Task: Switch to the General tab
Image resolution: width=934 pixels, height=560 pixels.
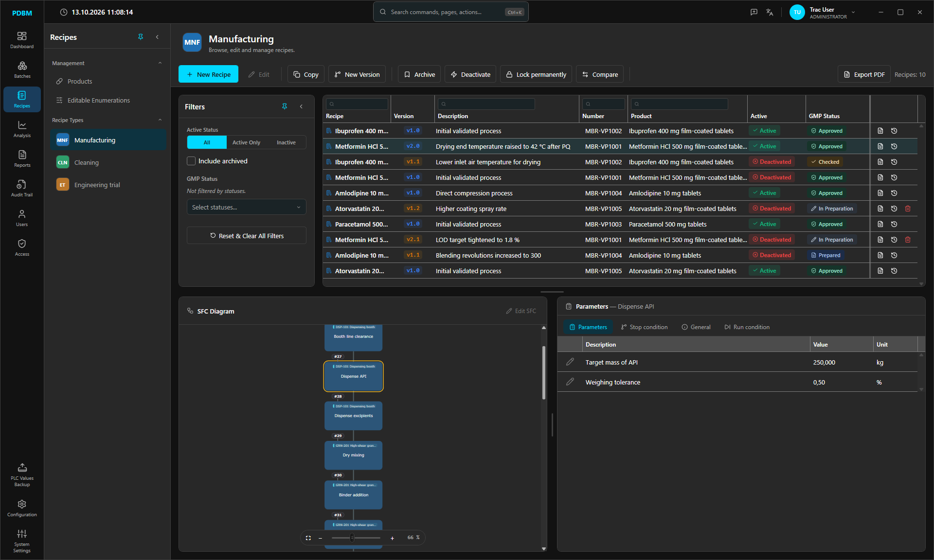Action: point(696,327)
